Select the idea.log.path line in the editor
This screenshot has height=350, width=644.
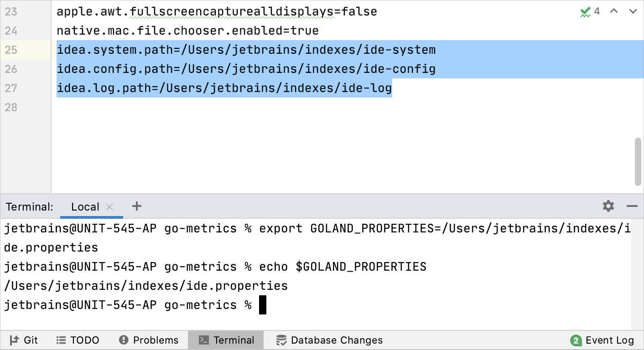tap(223, 88)
